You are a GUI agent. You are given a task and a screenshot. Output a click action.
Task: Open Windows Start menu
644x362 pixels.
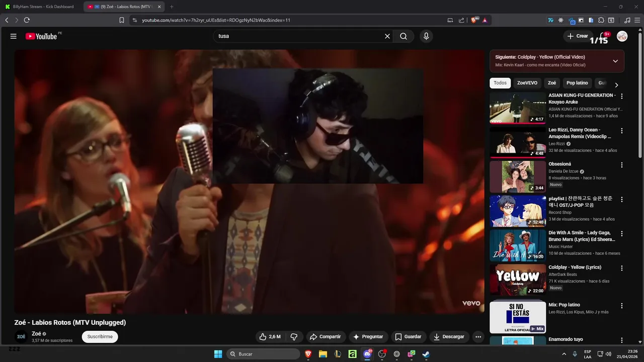218,354
